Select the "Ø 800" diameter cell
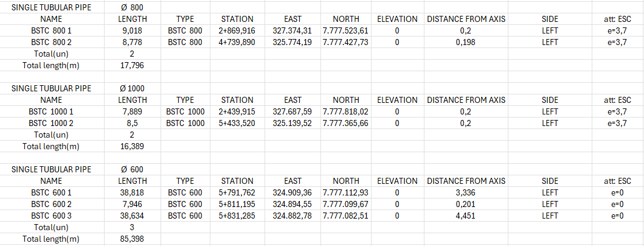Image resolution: width=644 pixels, height=246 pixels. pyautogui.click(x=132, y=7)
